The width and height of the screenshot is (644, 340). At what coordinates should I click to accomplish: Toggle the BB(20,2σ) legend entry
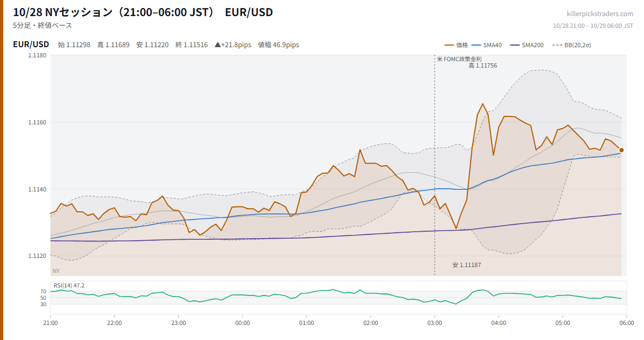coord(571,45)
